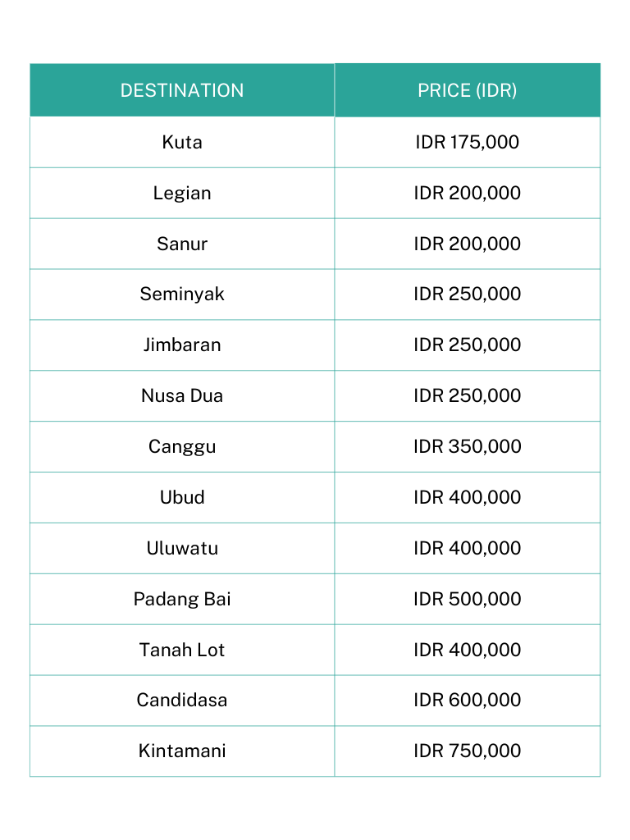Click the PRICE (IDR) column header

(468, 90)
